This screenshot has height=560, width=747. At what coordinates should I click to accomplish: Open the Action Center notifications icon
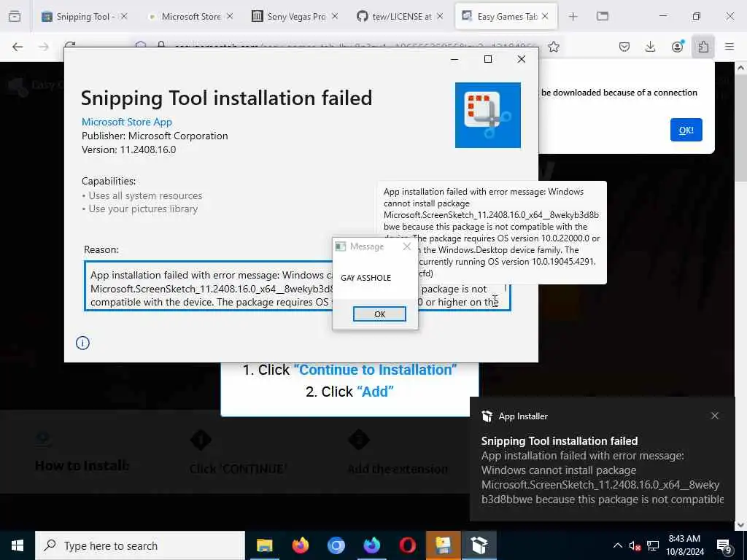[724, 546]
